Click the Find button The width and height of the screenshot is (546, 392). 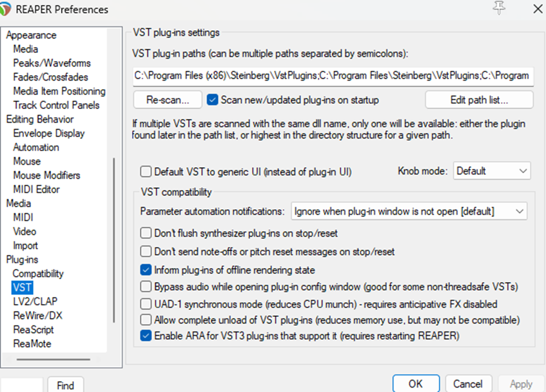pyautogui.click(x=66, y=385)
